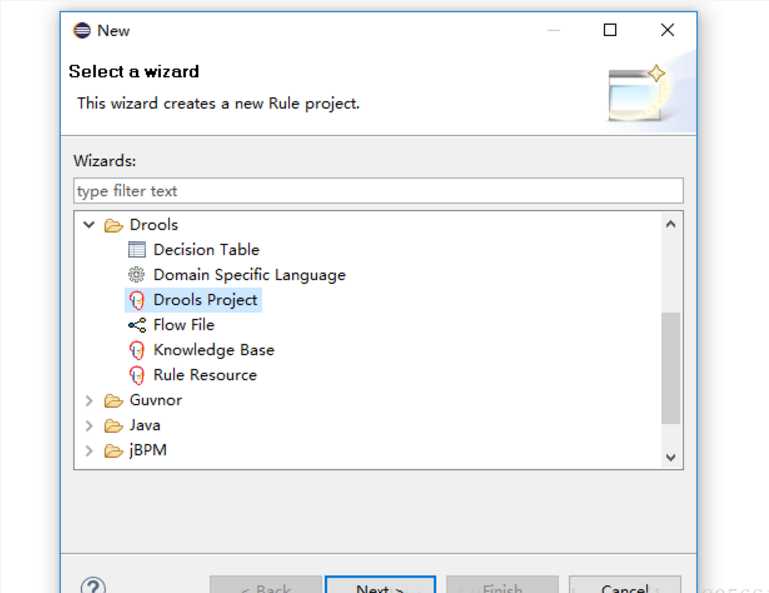
Task: Click the scroll up arrow in wizard list
Action: (x=670, y=225)
